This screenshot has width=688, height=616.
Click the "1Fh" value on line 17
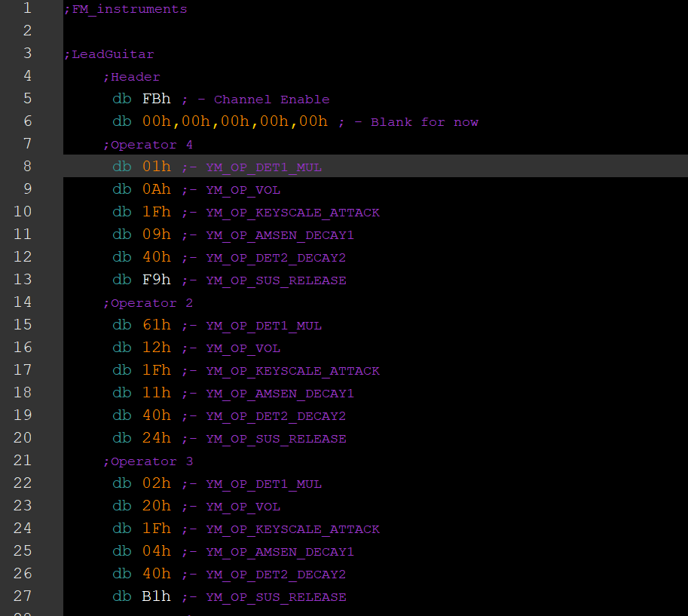[x=156, y=370]
